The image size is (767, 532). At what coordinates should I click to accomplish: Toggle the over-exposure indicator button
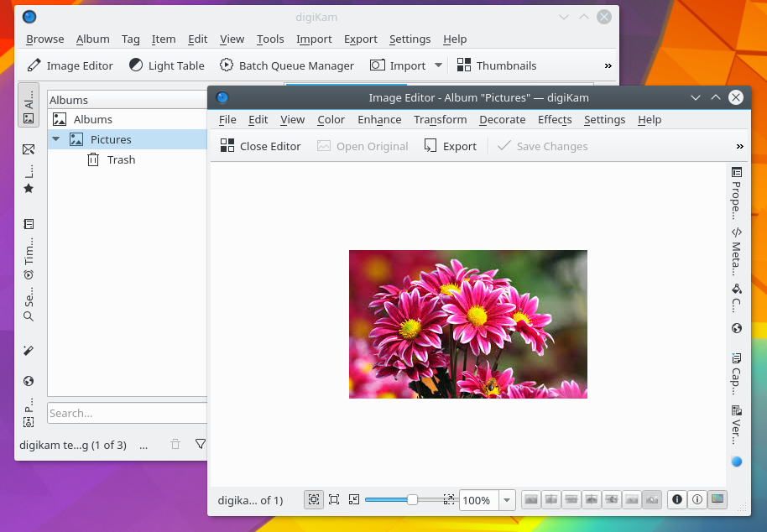pos(697,500)
